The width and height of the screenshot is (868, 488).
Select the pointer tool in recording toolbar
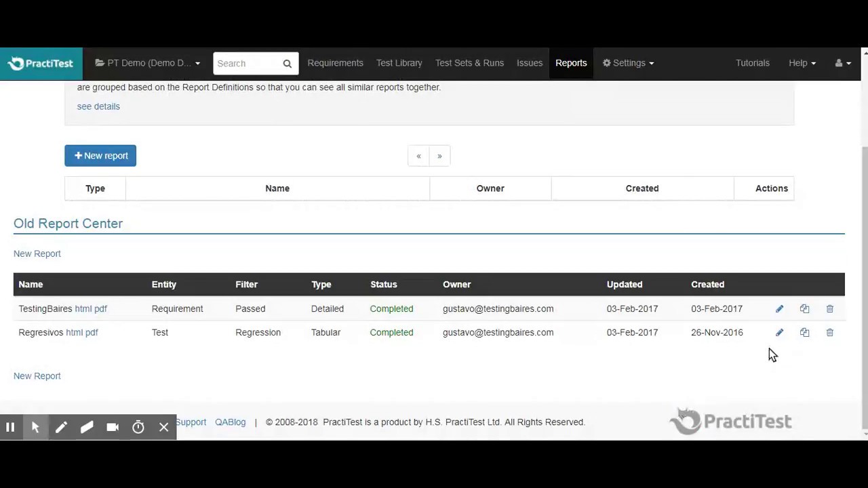tap(35, 427)
